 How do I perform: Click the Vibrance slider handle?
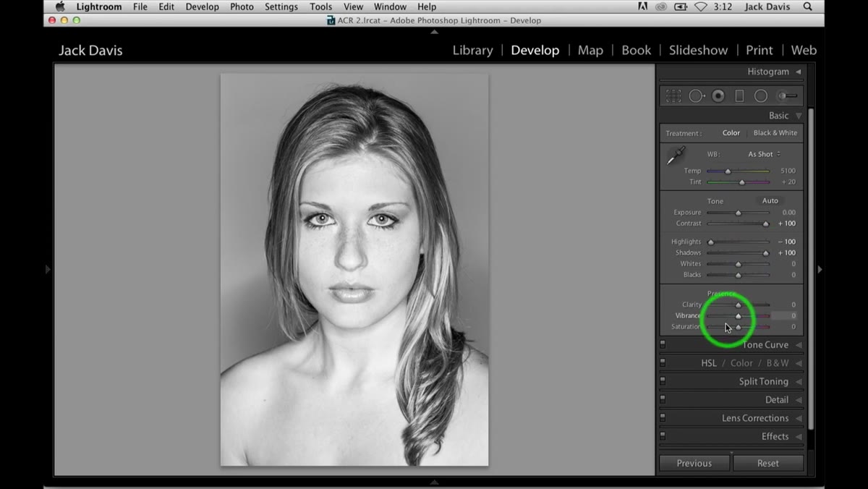(x=739, y=316)
